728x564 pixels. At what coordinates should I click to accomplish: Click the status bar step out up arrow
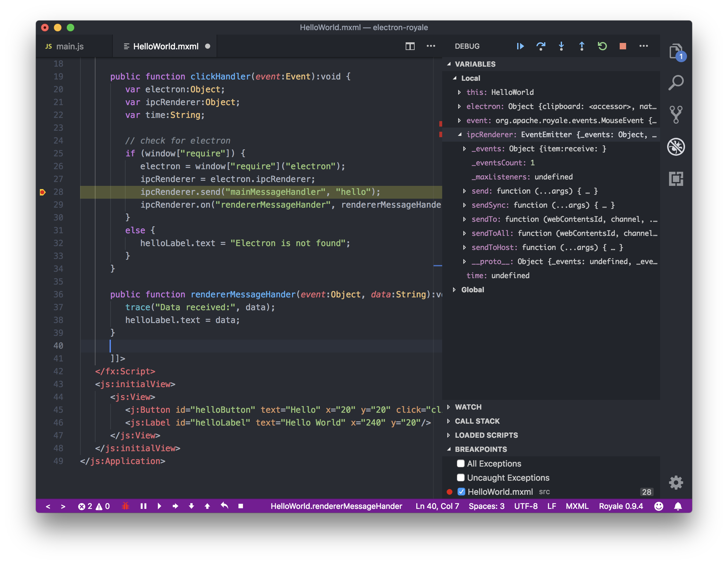(x=207, y=506)
